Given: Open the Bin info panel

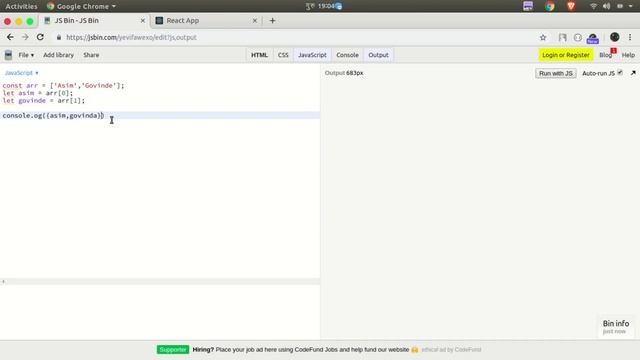Looking at the screenshot, I should point(616,327).
